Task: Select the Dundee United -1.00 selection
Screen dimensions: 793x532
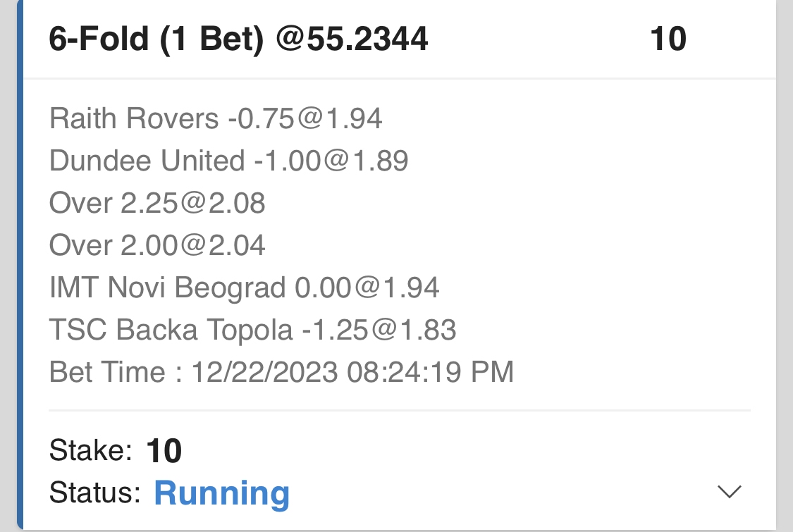Action: 228,161
